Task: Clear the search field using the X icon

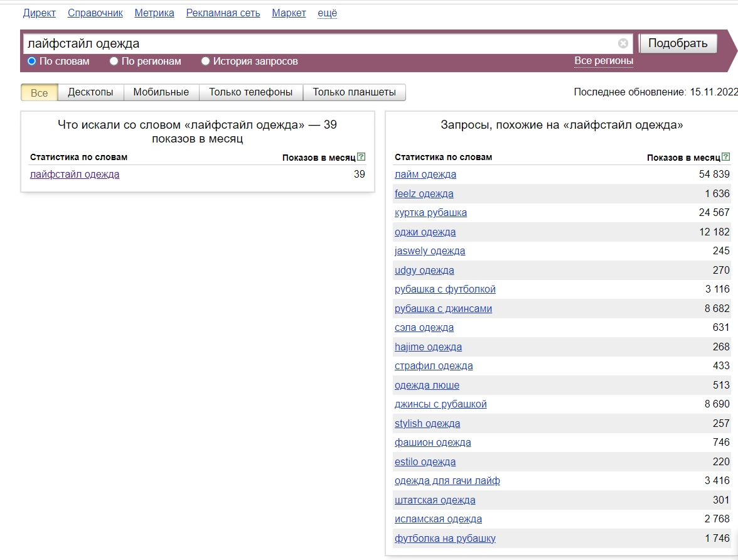Action: tap(623, 43)
